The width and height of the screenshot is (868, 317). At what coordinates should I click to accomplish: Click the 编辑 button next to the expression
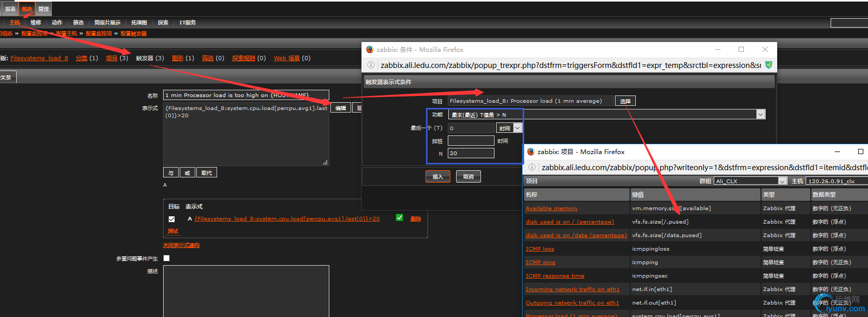[341, 108]
